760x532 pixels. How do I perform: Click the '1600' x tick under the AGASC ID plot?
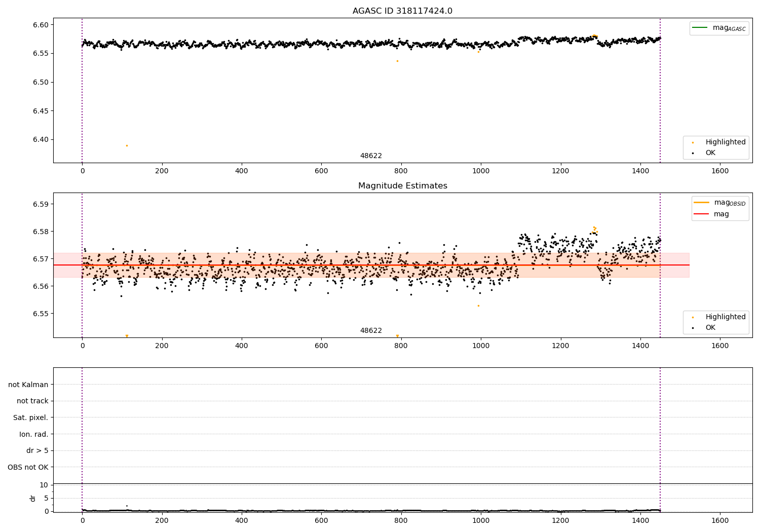click(x=720, y=171)
